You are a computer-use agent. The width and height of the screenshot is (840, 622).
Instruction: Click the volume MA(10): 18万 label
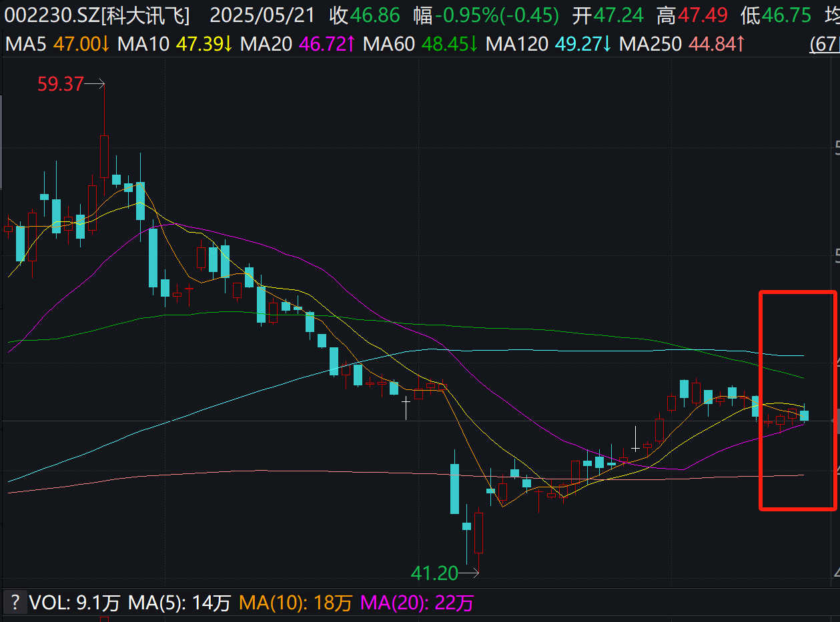[x=296, y=603]
